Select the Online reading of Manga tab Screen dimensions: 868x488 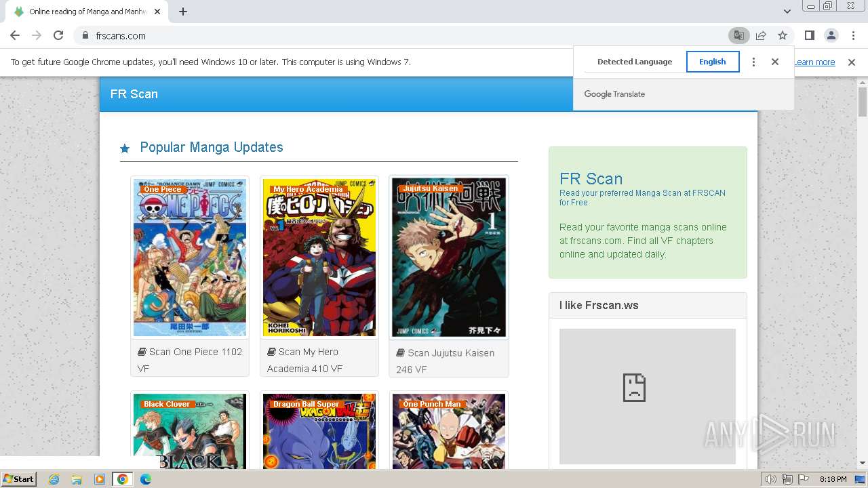point(88,12)
